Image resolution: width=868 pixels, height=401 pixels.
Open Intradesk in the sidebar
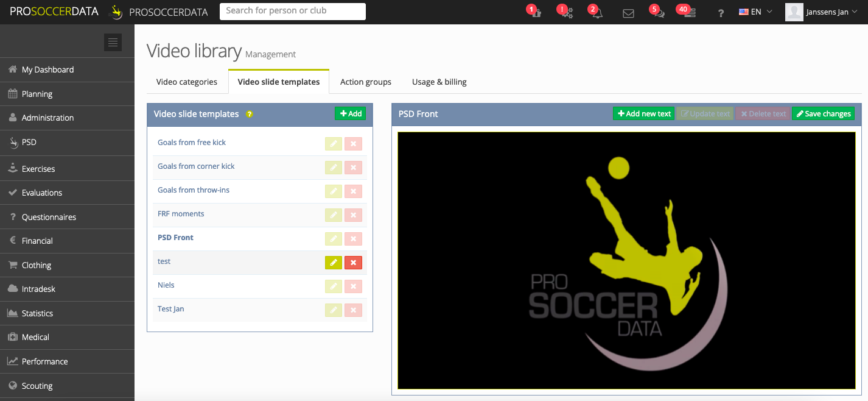67,289
